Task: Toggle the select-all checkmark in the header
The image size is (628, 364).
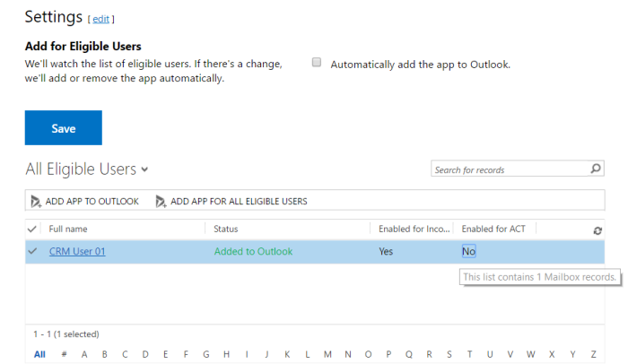Action: (33, 230)
